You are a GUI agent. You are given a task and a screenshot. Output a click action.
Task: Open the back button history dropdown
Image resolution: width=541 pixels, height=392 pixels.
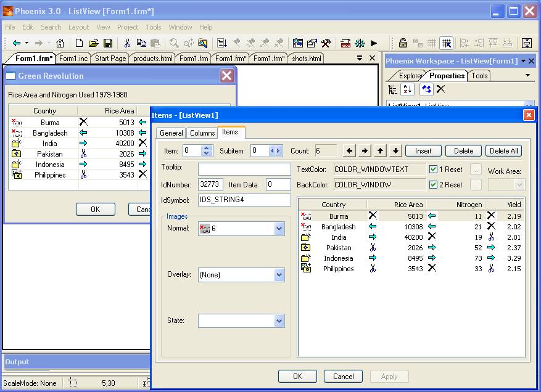point(27,43)
